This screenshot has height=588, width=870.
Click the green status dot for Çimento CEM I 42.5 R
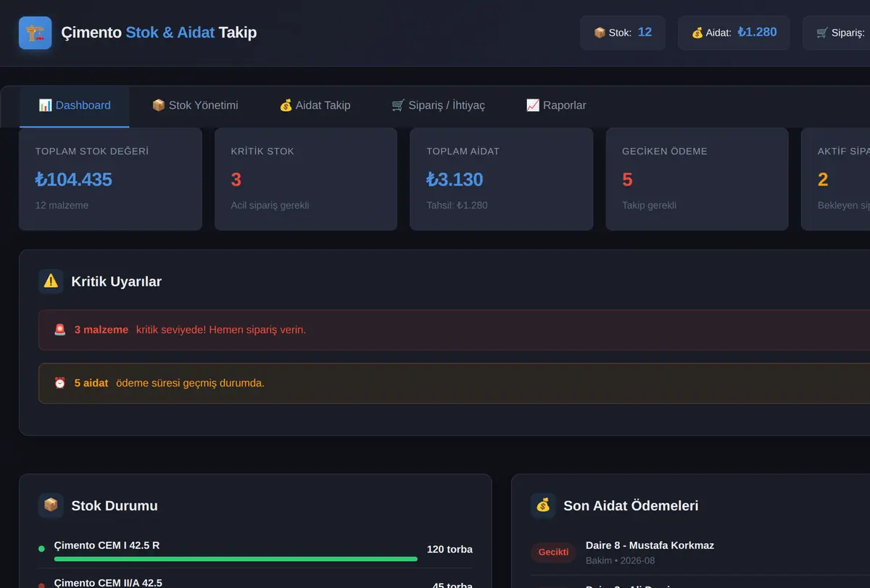[x=41, y=549]
